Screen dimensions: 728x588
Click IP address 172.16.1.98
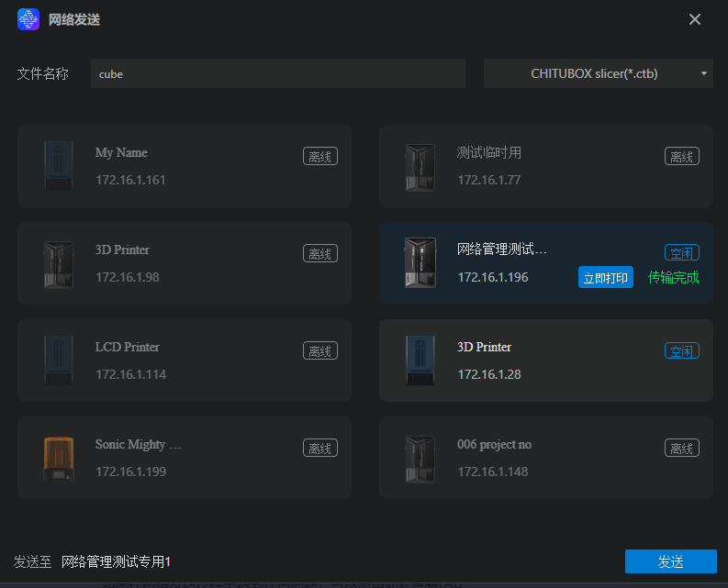[x=128, y=277]
